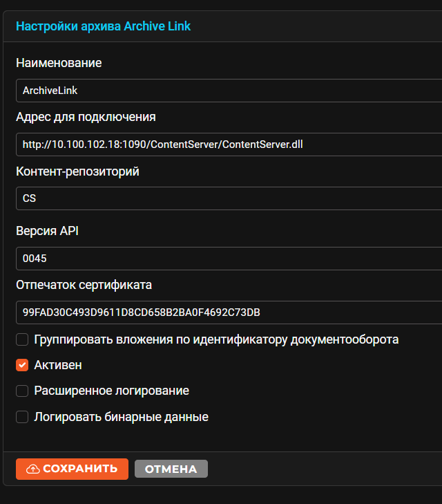This screenshot has height=504, width=442.
Task: Click the Отпечаток сертификата label
Action: pos(84,284)
